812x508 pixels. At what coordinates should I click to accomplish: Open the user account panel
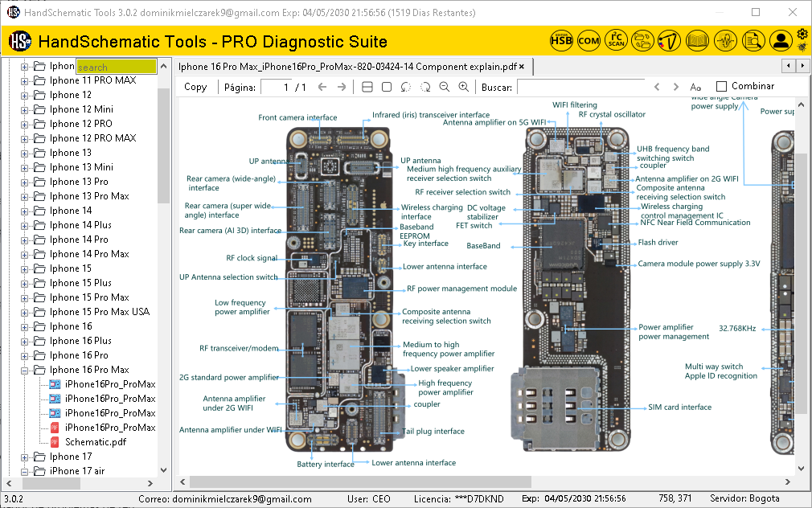click(x=781, y=40)
